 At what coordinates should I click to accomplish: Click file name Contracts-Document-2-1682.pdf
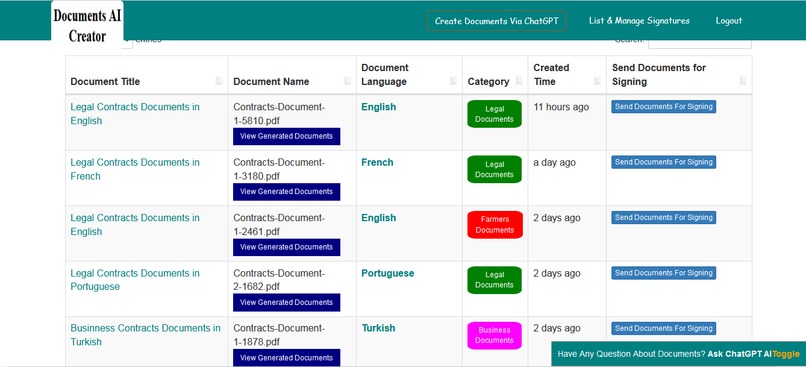279,280
